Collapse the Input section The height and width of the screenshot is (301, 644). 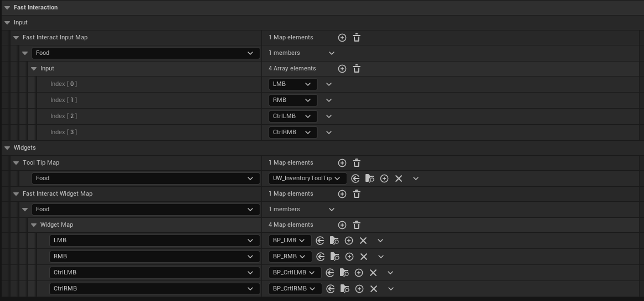click(7, 23)
